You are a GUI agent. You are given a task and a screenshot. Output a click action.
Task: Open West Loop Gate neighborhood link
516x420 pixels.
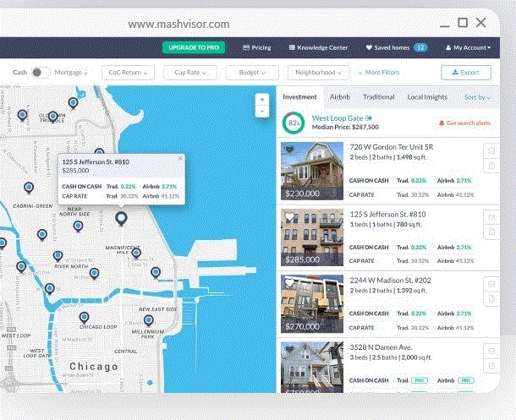coord(338,118)
